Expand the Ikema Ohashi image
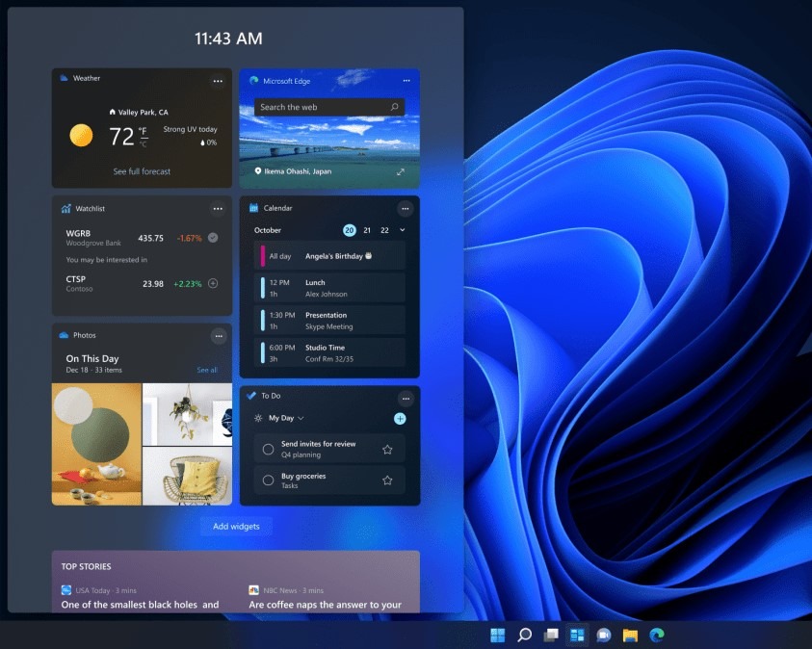The width and height of the screenshot is (812, 649). point(401,171)
